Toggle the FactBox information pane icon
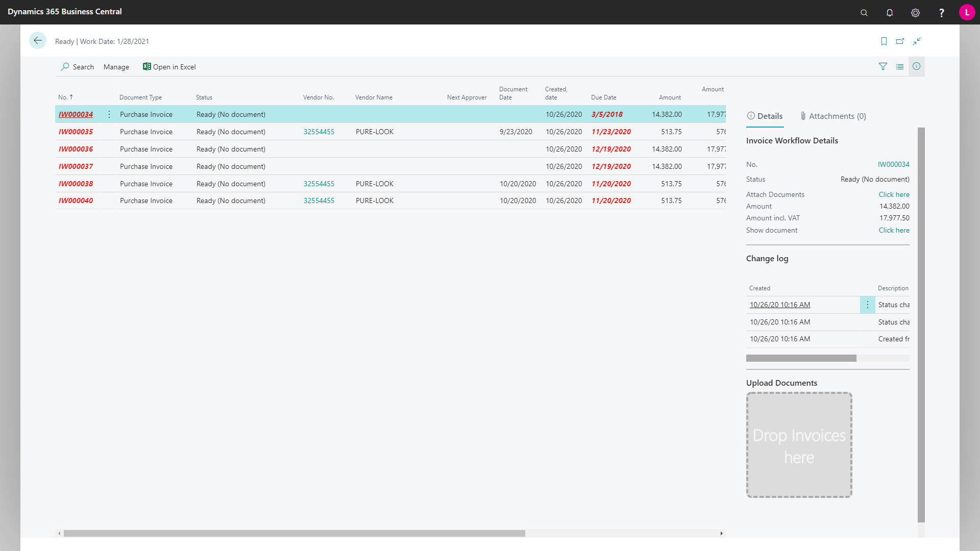Screen dimensions: 980x551 coord(917,66)
